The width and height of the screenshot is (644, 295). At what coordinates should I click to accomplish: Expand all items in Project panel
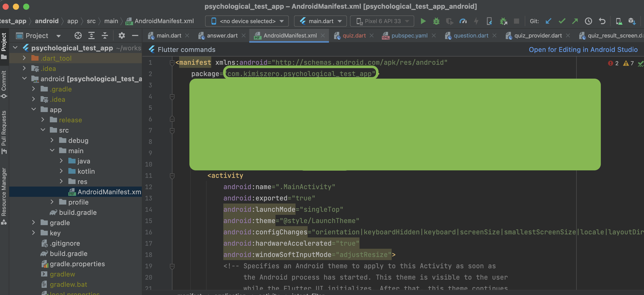(91, 35)
